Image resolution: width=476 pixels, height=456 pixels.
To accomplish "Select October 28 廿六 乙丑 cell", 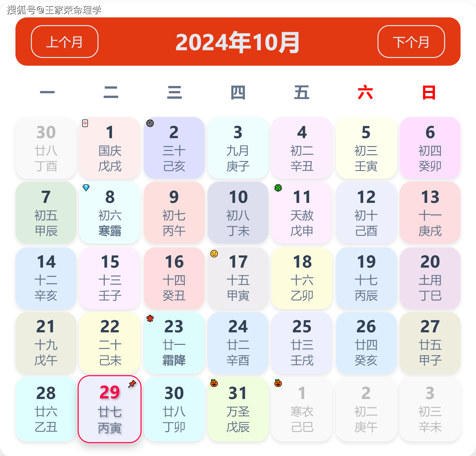I will tap(46, 409).
